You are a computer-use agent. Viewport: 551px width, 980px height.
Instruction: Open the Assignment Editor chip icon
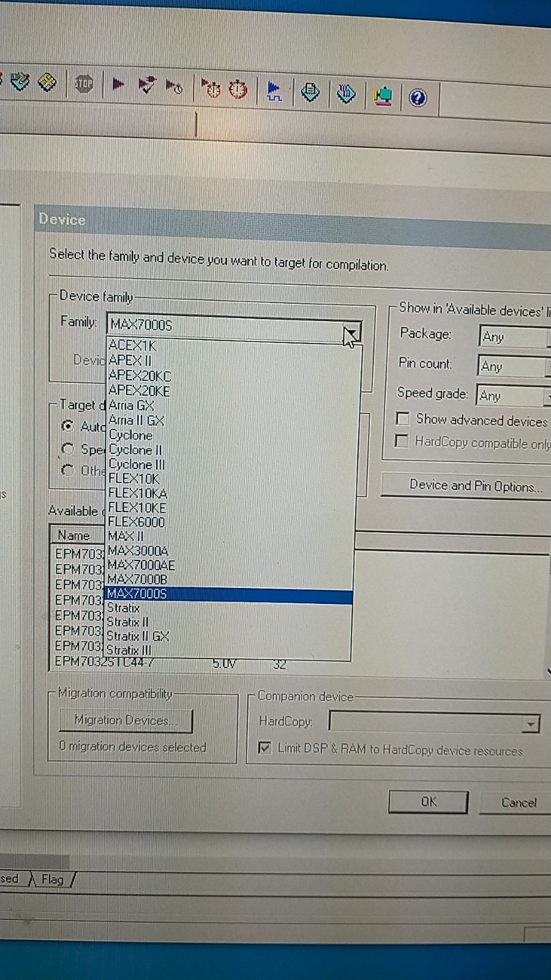pyautogui.click(x=47, y=81)
